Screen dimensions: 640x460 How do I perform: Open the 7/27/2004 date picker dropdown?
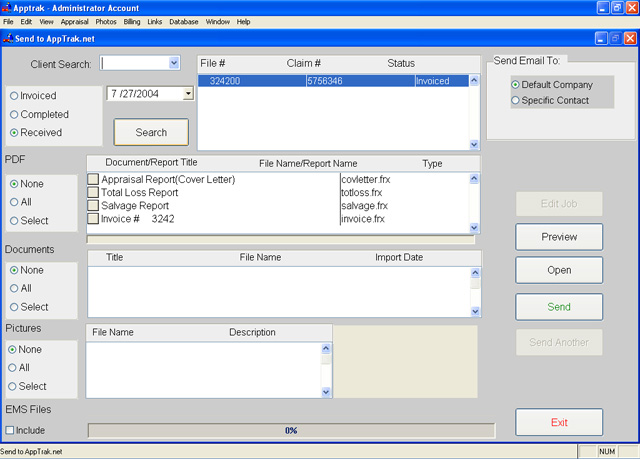pos(188,93)
